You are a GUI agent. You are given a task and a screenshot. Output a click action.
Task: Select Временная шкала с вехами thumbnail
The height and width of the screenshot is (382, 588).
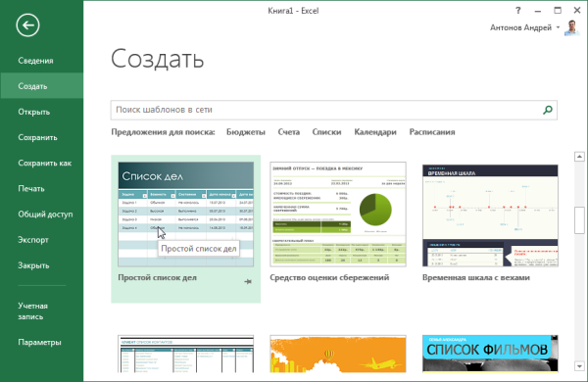click(x=490, y=215)
